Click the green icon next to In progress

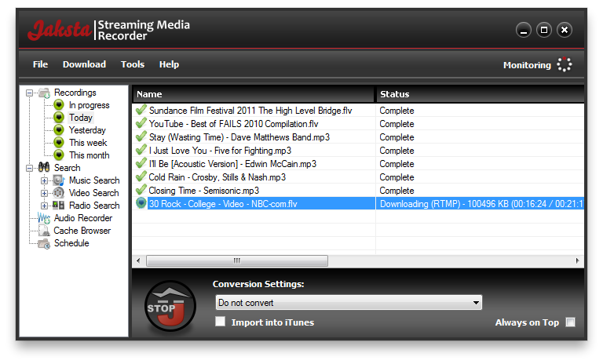pyautogui.click(x=58, y=105)
